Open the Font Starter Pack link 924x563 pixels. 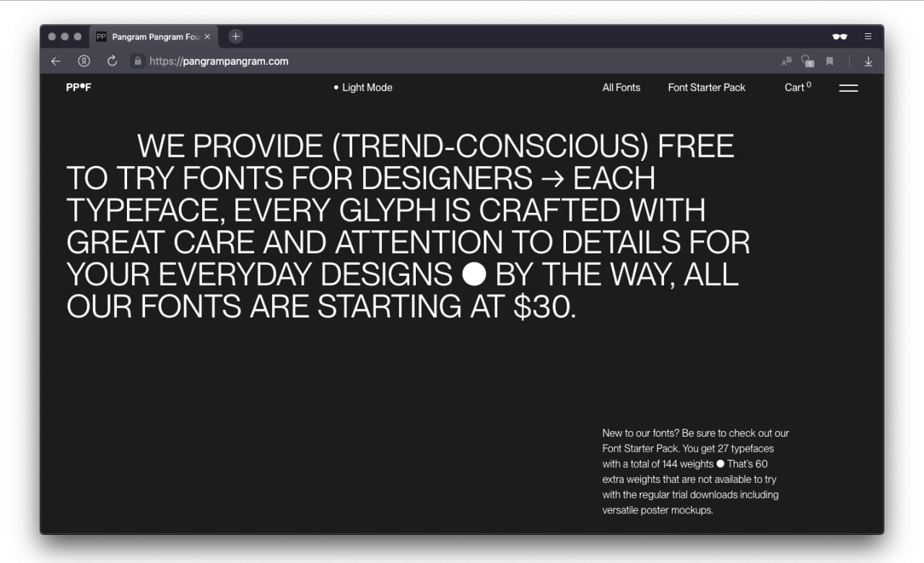pyautogui.click(x=707, y=87)
